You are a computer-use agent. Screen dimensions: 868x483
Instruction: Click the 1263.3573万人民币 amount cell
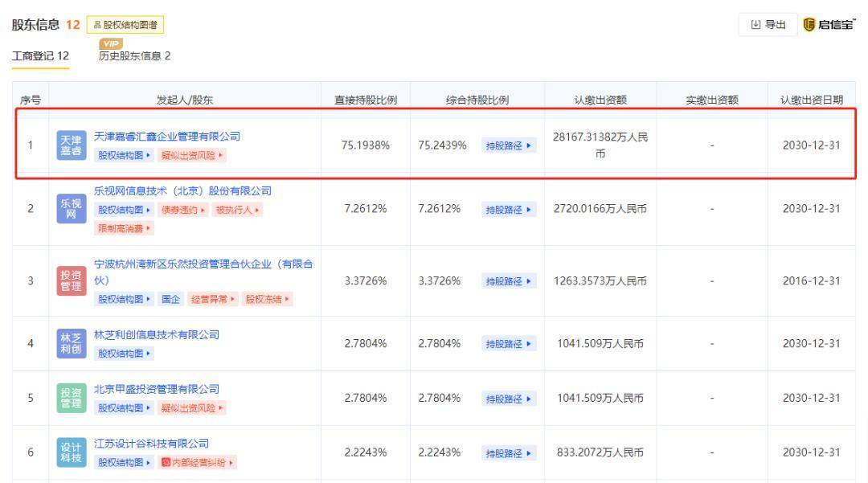600,280
